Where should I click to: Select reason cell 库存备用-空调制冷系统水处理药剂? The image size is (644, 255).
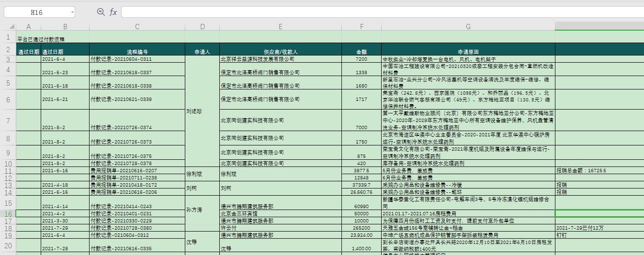click(x=468, y=163)
